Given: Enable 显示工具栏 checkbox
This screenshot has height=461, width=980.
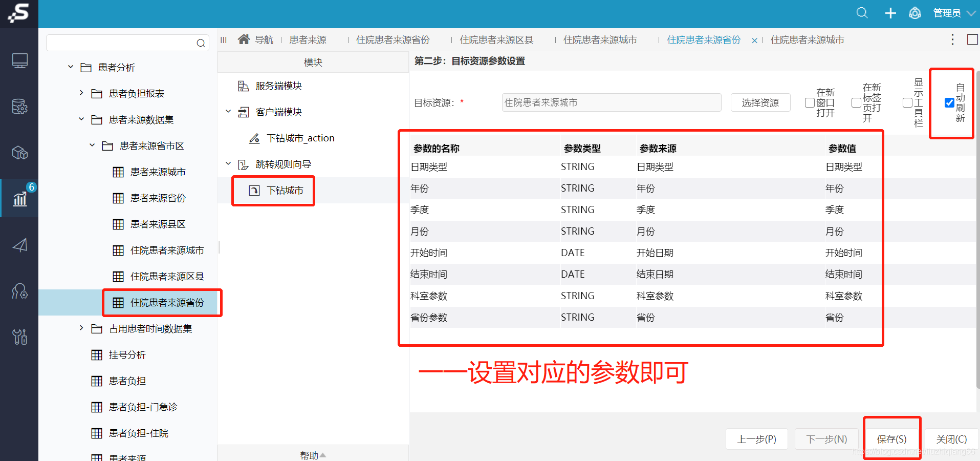Looking at the screenshot, I should [x=908, y=103].
